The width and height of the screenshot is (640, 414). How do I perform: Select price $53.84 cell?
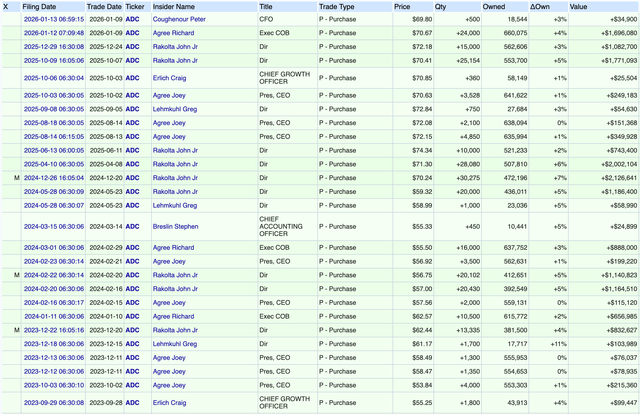coord(422,385)
